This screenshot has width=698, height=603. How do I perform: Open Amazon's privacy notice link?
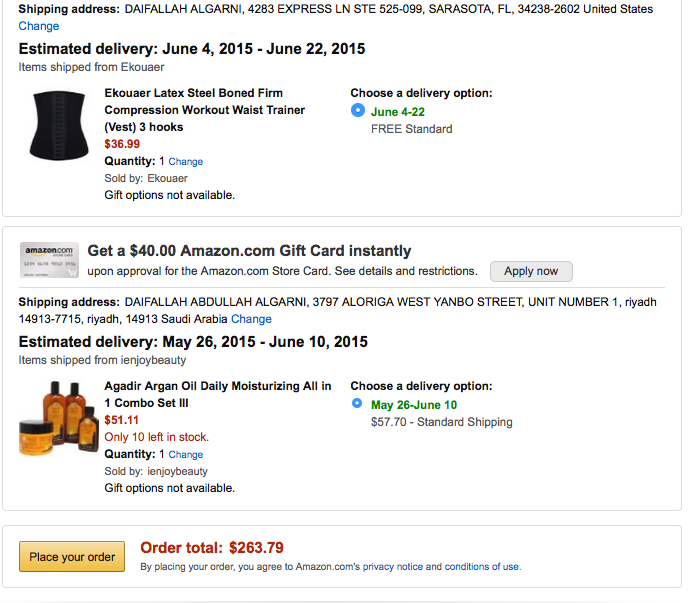393,567
